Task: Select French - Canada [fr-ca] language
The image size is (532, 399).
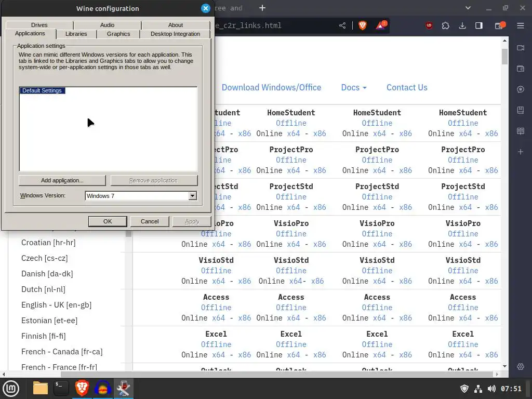Action: point(62,352)
